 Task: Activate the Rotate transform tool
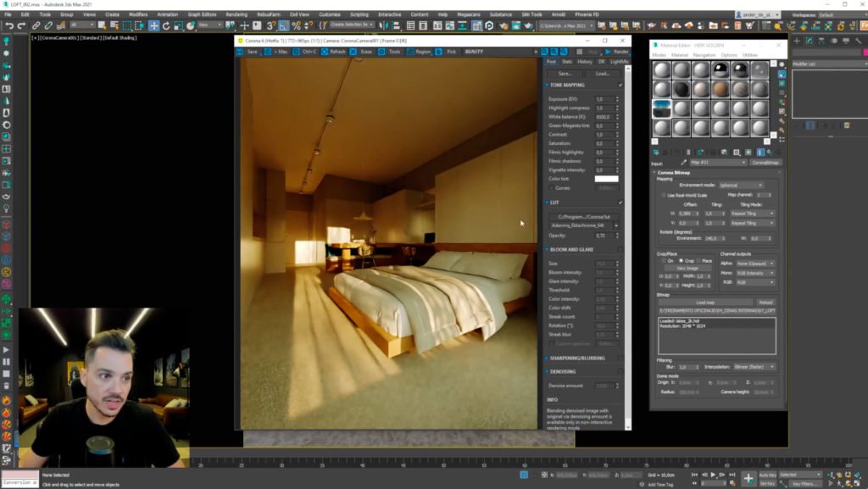[166, 25]
